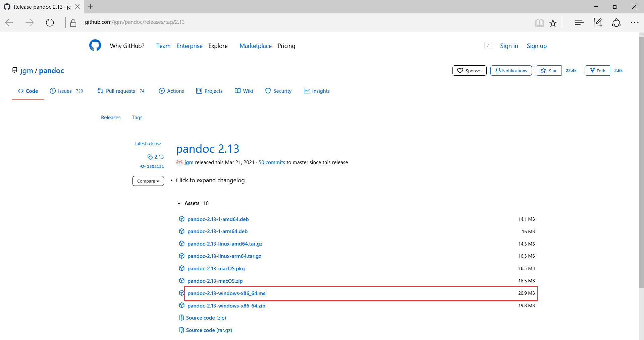Collapse the Assets list
The height and width of the screenshot is (340, 644).
(193, 203)
